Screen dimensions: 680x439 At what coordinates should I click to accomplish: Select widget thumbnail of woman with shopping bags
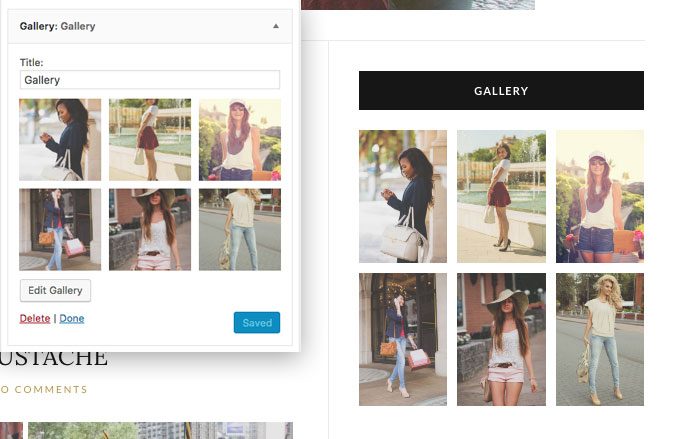point(60,229)
